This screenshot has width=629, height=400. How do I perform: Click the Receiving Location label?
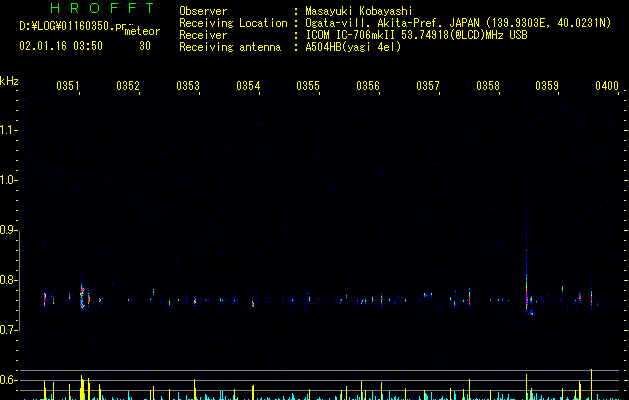pyautogui.click(x=233, y=23)
